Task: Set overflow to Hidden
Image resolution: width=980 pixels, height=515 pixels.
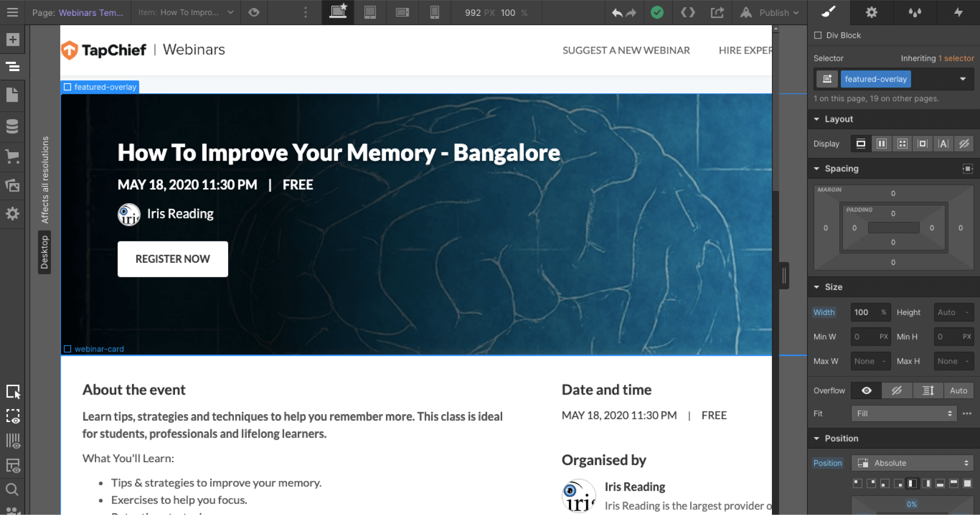Action: (x=897, y=390)
